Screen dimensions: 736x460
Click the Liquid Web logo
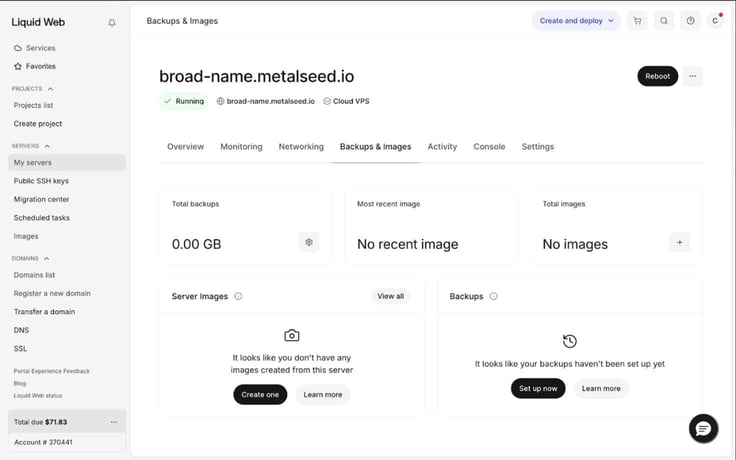(x=38, y=22)
